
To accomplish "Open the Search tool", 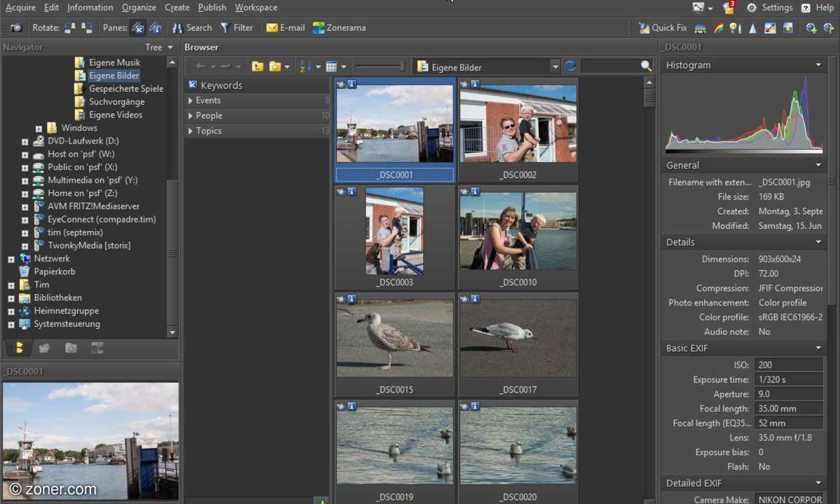I will (x=192, y=28).
